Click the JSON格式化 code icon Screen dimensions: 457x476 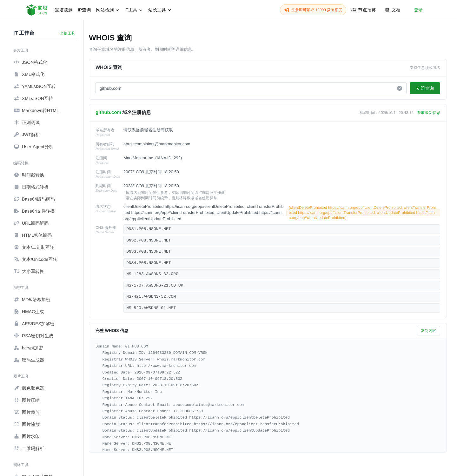pos(17,62)
